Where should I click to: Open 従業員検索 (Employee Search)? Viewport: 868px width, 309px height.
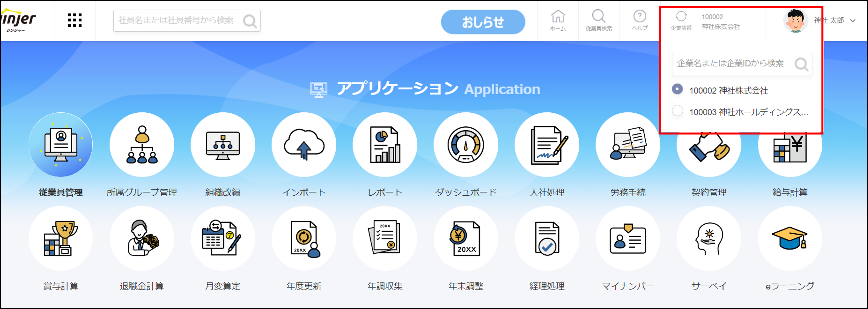(598, 20)
